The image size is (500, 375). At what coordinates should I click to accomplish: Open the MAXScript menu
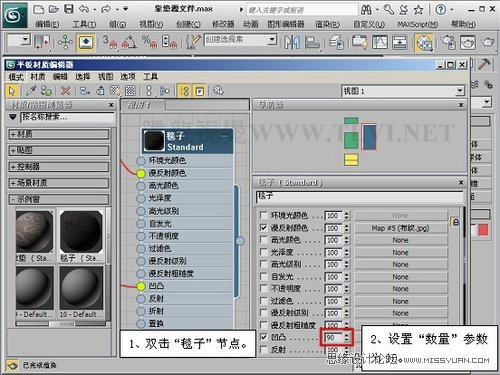[x=418, y=24]
